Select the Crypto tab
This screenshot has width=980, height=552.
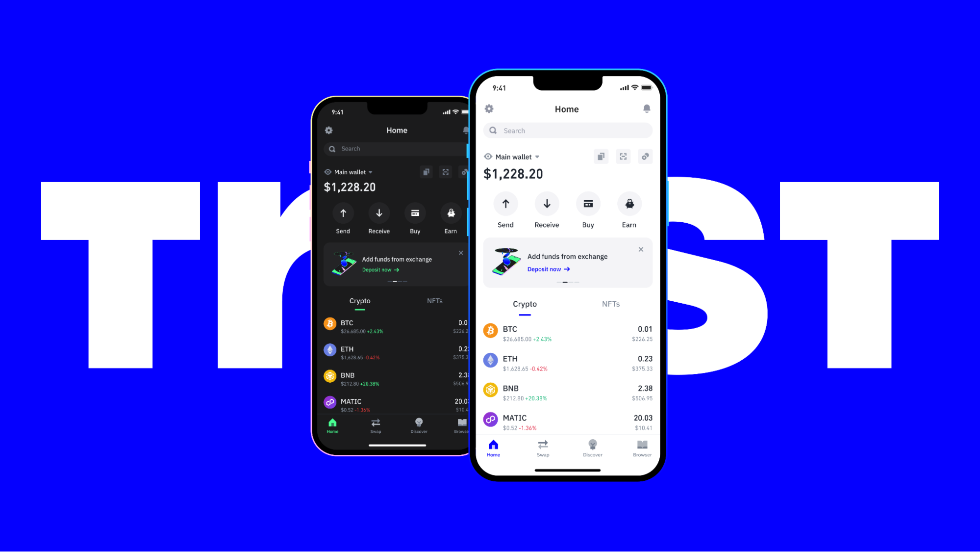(x=525, y=303)
